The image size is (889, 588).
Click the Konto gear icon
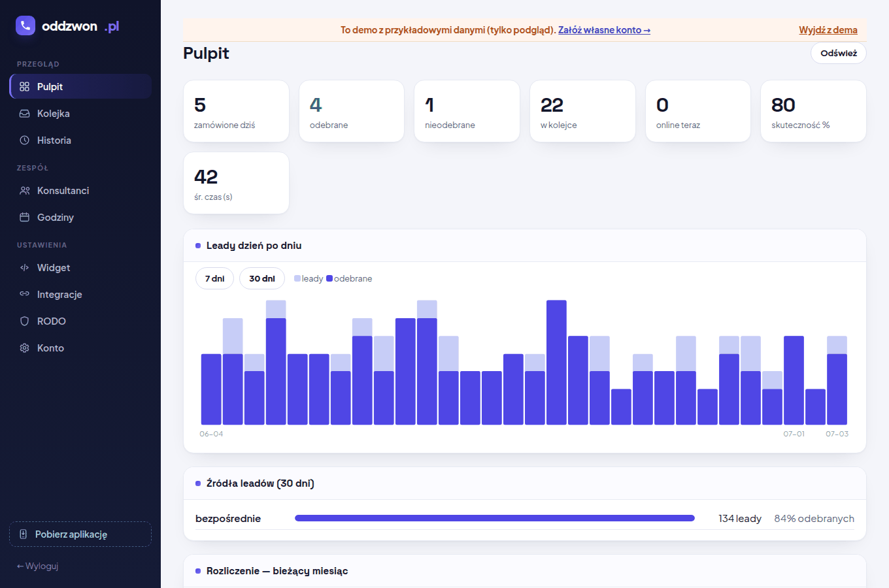(x=25, y=348)
